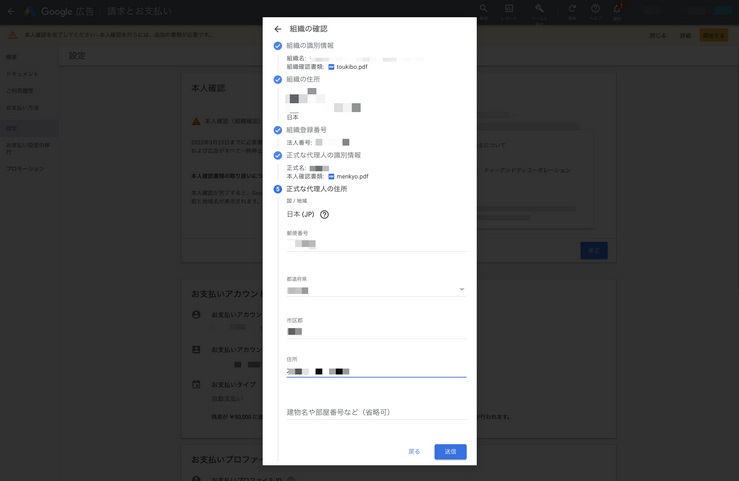The width and height of the screenshot is (739, 481).
Task: Open the toukibo.pdf file icon
Action: pos(332,67)
